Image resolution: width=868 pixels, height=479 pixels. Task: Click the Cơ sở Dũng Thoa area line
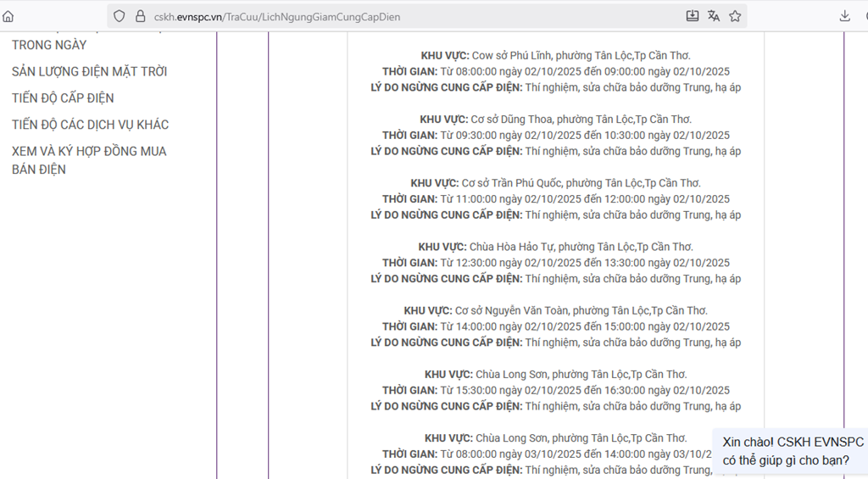pyautogui.click(x=555, y=120)
